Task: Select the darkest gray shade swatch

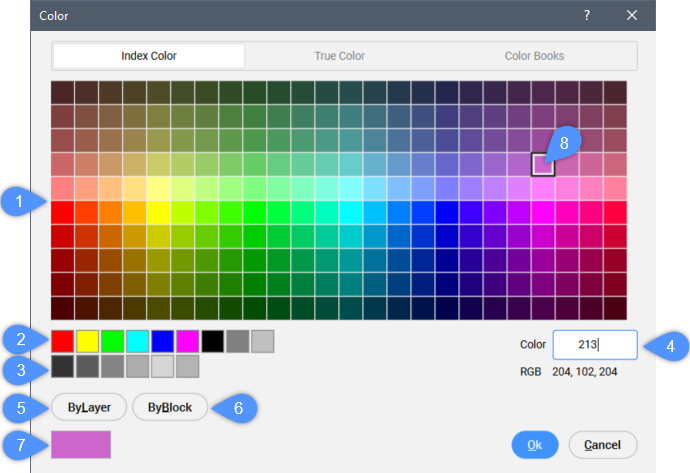Action: tap(63, 367)
